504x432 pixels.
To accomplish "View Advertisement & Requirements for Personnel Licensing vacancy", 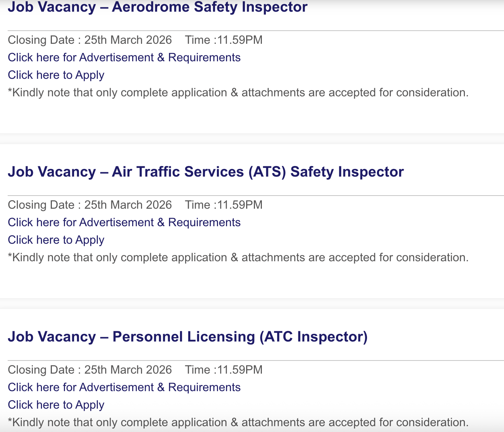I will click(124, 387).
